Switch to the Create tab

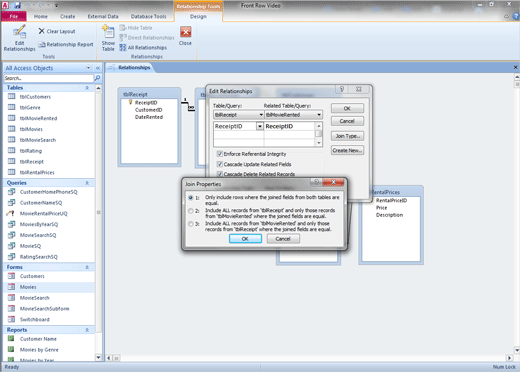pyautogui.click(x=68, y=16)
